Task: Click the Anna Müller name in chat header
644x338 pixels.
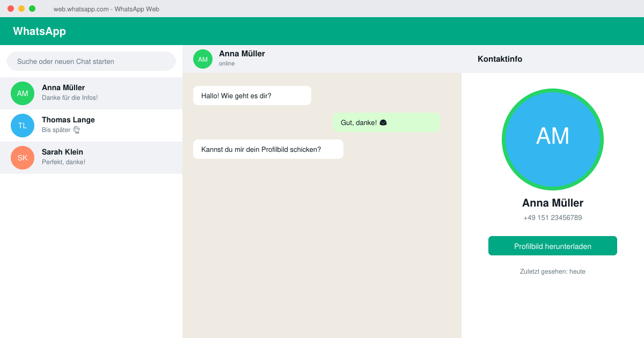Action: click(242, 54)
